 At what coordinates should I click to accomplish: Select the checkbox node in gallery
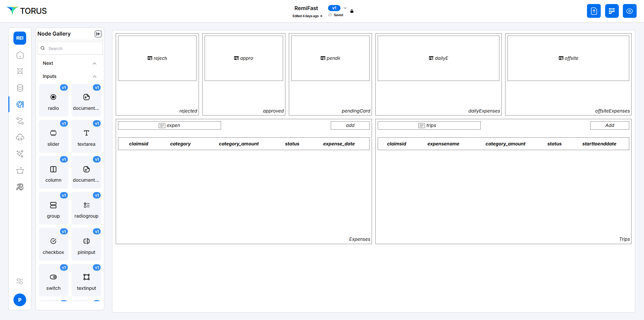point(53,244)
